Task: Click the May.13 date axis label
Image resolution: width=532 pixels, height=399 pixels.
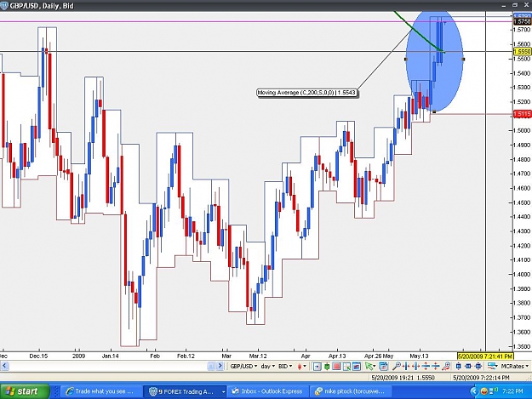Action: 419,356
